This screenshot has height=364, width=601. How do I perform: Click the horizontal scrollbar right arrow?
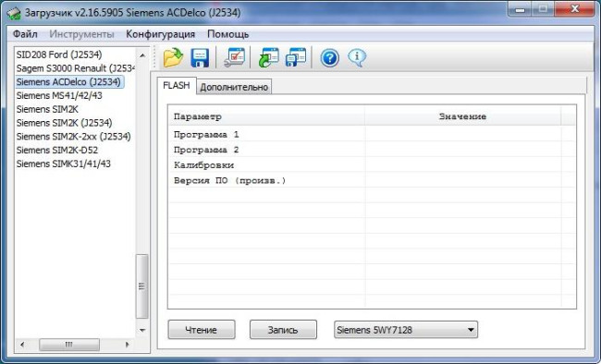click(128, 345)
